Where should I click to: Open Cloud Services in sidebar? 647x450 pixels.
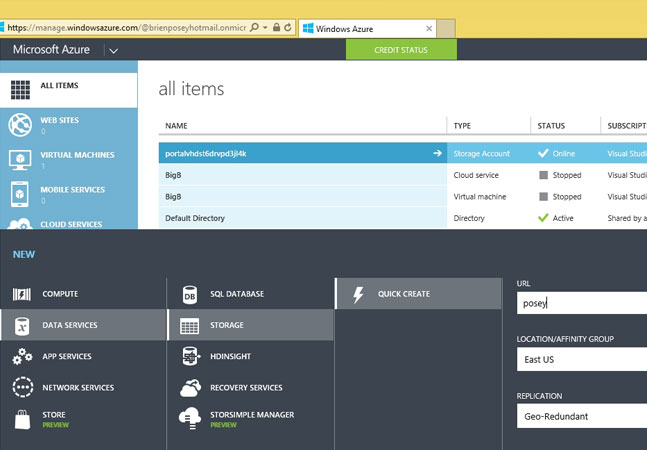(68, 221)
